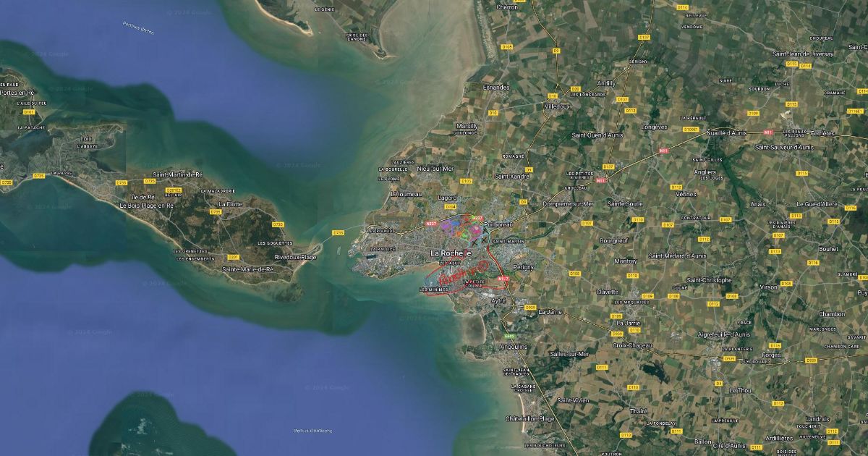The height and width of the screenshot is (456, 868).
Task: Click the La Flotte town label
Action: [230, 204]
